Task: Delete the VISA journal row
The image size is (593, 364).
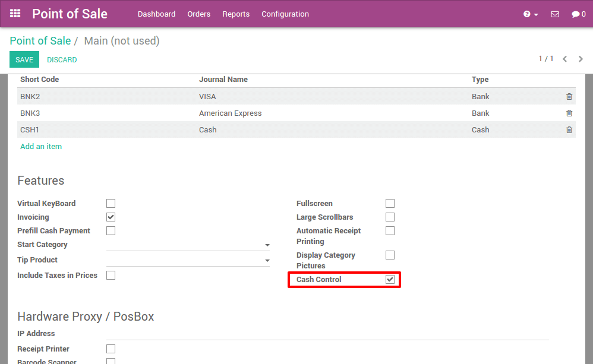Action: click(x=569, y=97)
